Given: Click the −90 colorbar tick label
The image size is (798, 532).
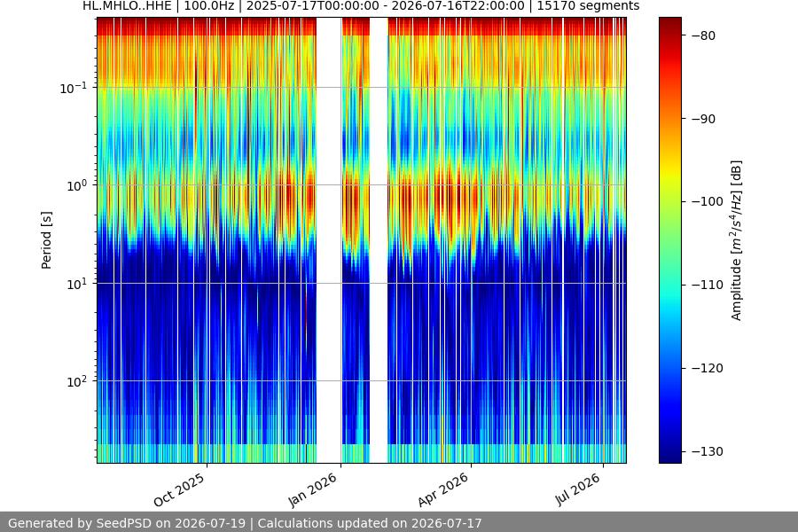Looking at the screenshot, I should pyautogui.click(x=703, y=119).
